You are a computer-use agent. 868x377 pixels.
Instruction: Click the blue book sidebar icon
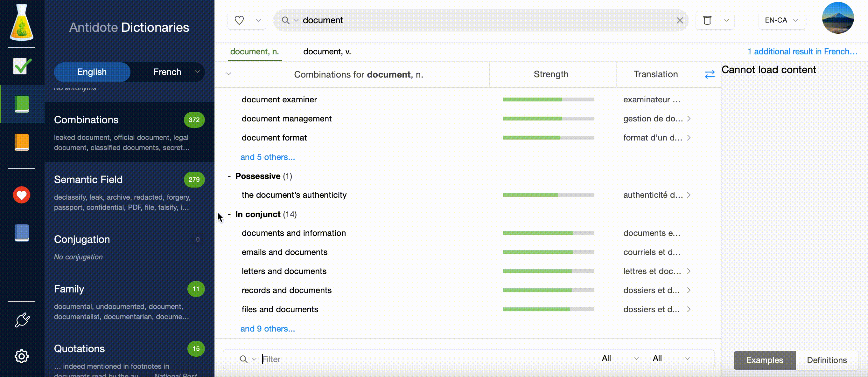click(22, 233)
